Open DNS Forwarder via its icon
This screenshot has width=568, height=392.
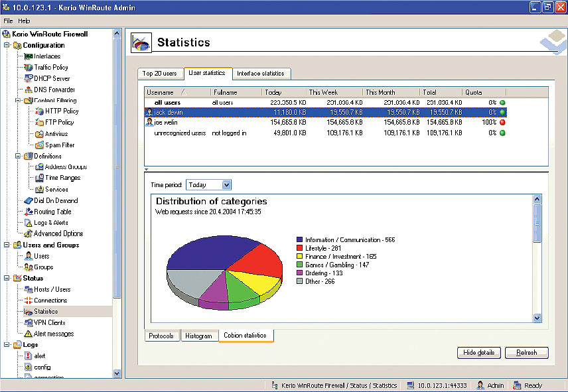[x=29, y=90]
